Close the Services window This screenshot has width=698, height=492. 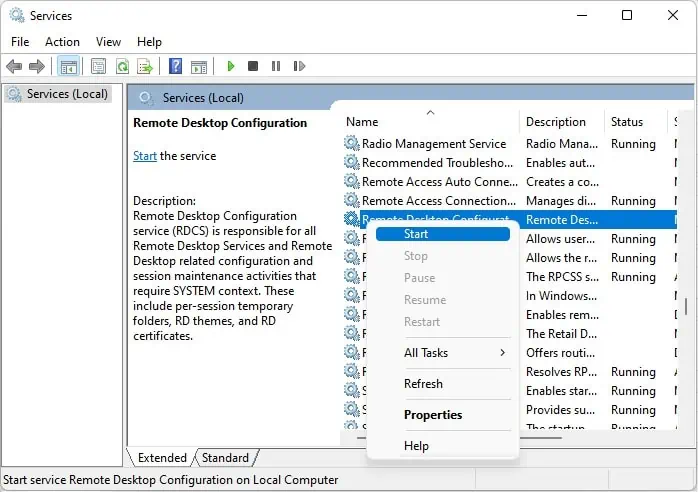pyautogui.click(x=673, y=16)
